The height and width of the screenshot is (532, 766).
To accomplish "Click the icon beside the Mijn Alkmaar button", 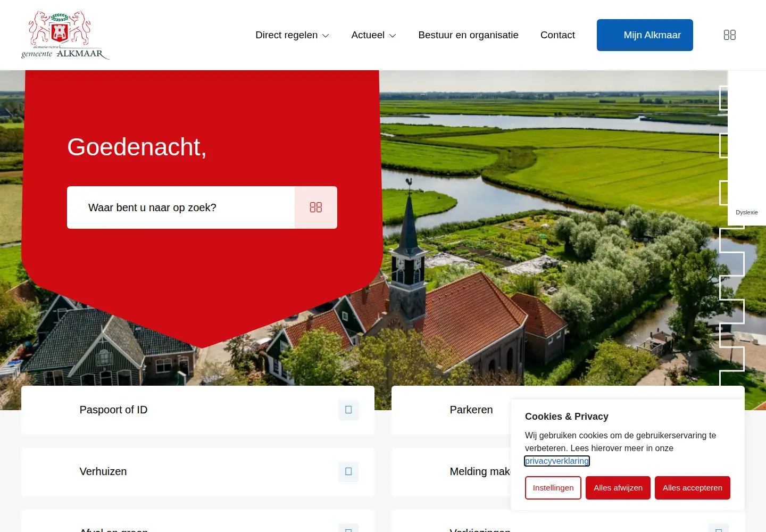I will tap(730, 35).
